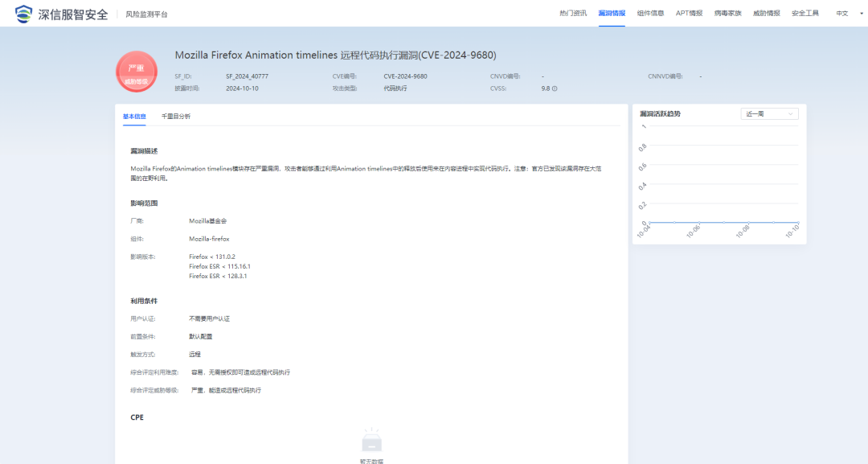Click SF_ID value SF_2024_40777
The image size is (868, 464).
pyautogui.click(x=247, y=76)
